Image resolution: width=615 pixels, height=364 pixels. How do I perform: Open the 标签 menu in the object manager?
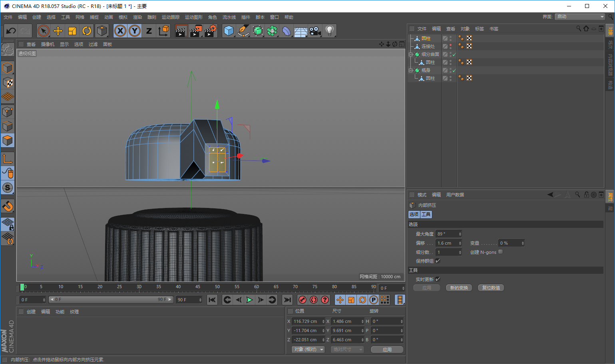click(x=480, y=29)
